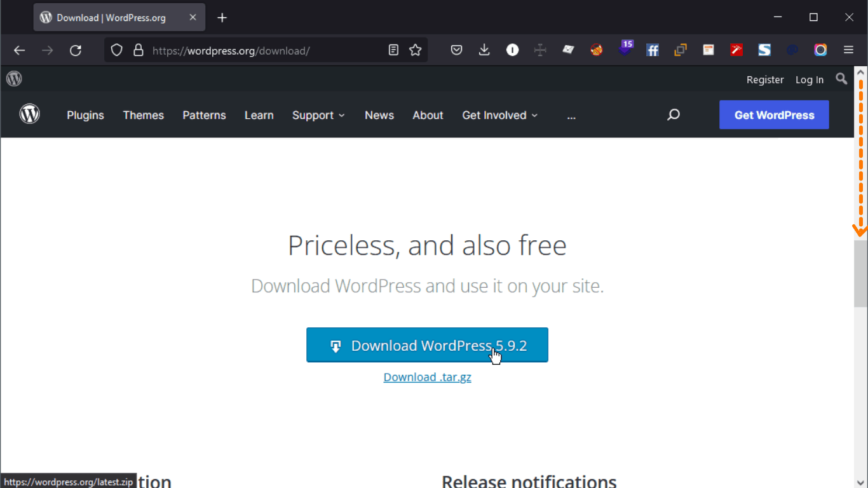Go back to the previous page
This screenshot has height=488, width=868.
[x=20, y=50]
